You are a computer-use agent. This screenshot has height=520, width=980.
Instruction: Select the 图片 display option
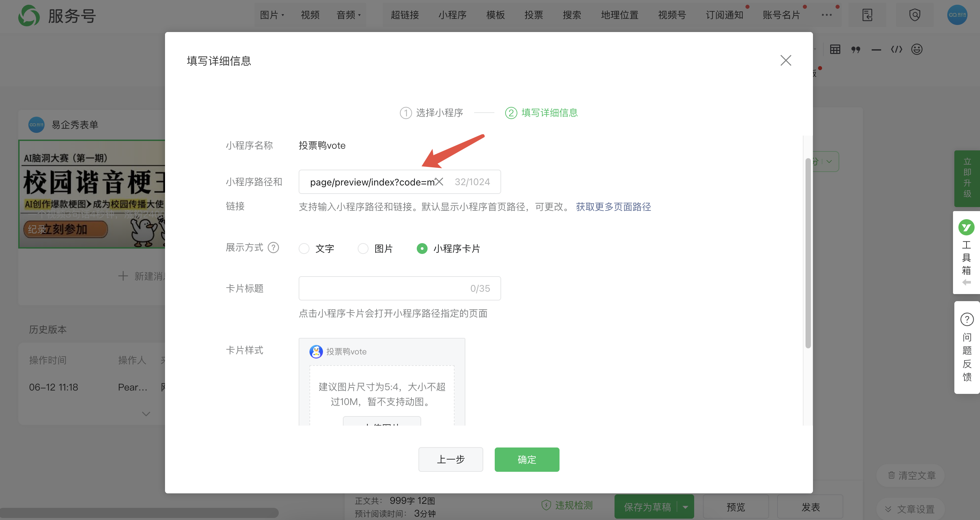(x=363, y=249)
